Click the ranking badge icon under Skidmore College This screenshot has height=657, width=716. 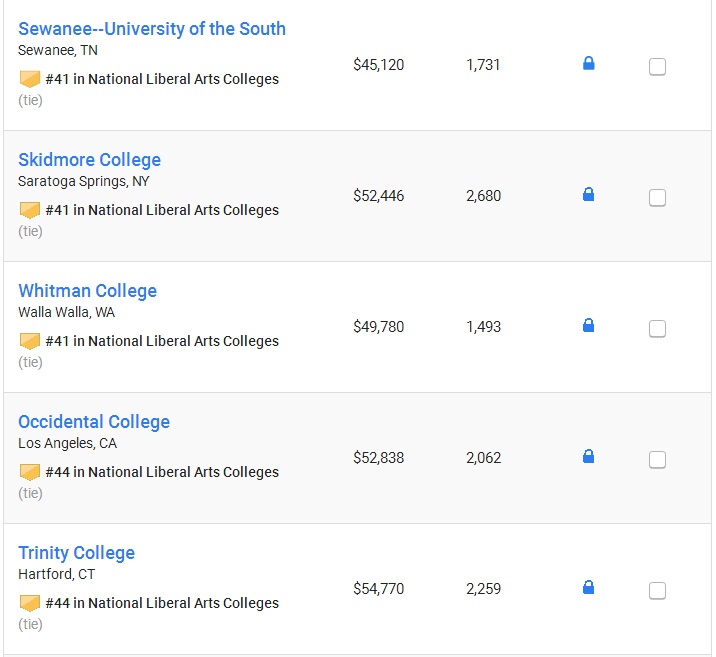pos(30,210)
